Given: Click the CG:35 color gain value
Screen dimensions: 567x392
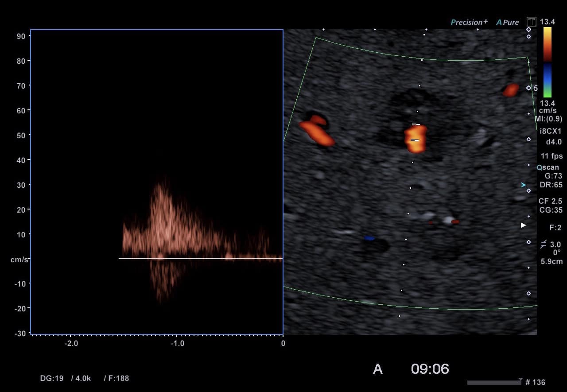Looking at the screenshot, I should pos(551,210).
